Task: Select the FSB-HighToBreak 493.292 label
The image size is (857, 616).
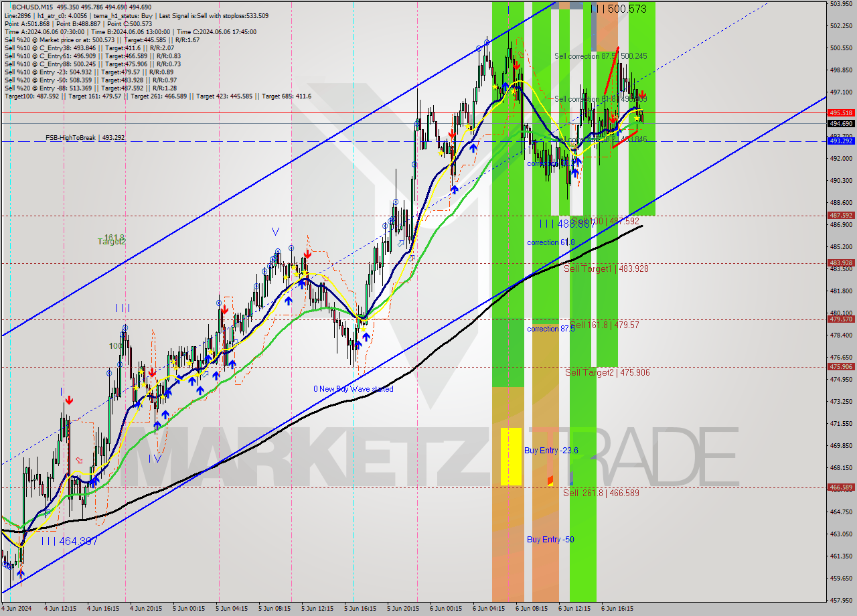Action: (x=85, y=138)
